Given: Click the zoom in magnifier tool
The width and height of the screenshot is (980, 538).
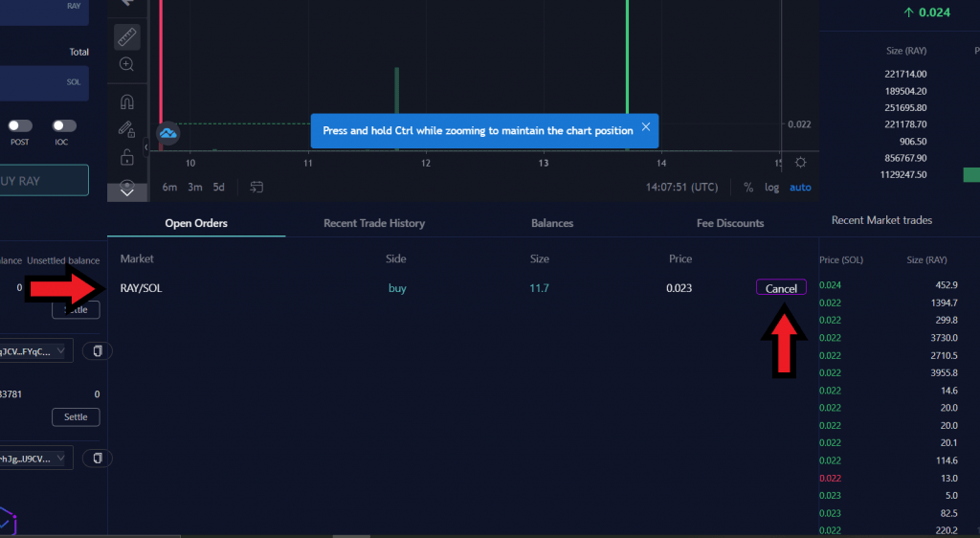Looking at the screenshot, I should coord(126,64).
